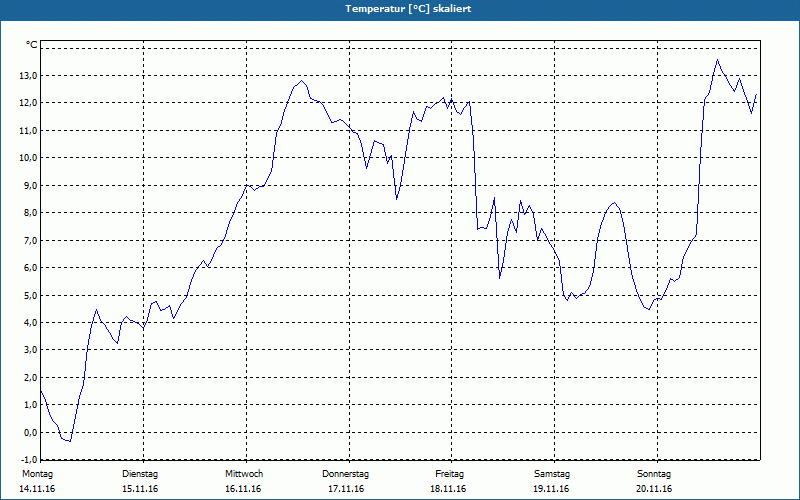
Task: Click the 9,0 y-axis label
Action: [x=31, y=185]
